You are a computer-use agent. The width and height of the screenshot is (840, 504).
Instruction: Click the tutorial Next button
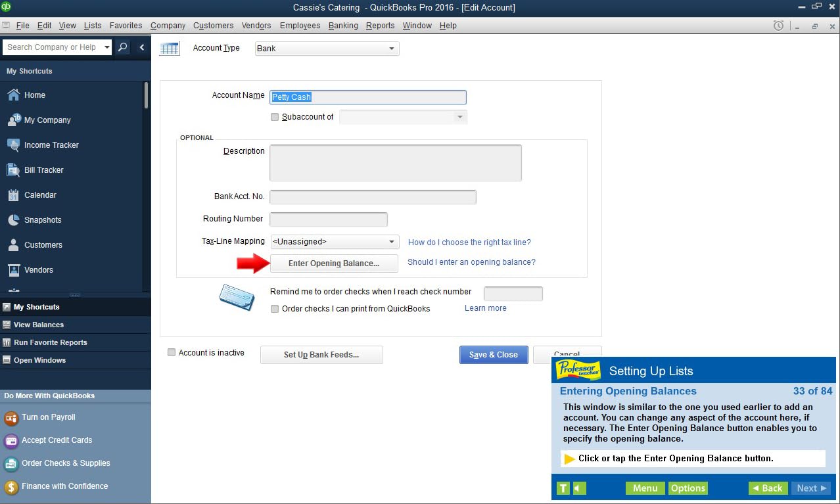click(811, 488)
